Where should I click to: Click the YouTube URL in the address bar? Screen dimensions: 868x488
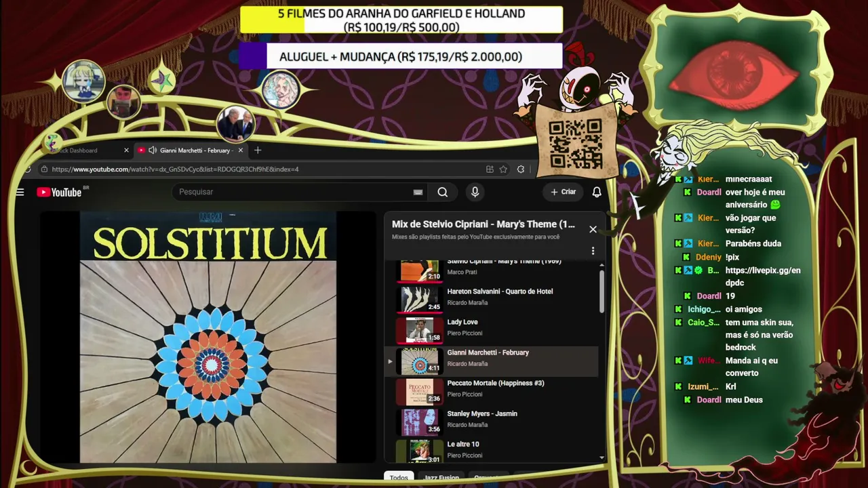[x=175, y=169]
